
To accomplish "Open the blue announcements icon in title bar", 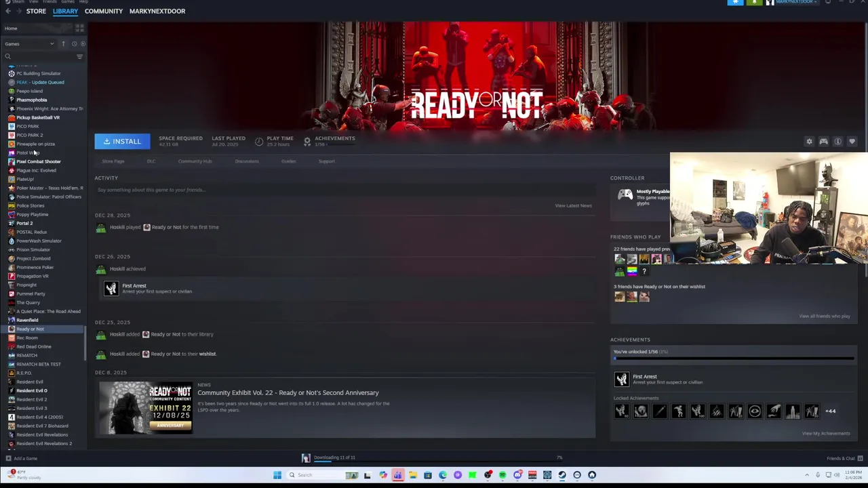I will (x=735, y=2).
